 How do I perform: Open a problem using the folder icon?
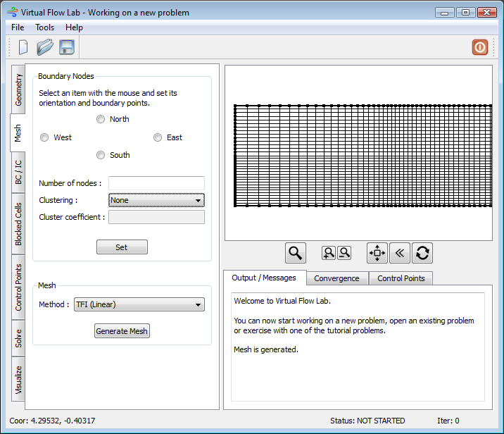44,48
